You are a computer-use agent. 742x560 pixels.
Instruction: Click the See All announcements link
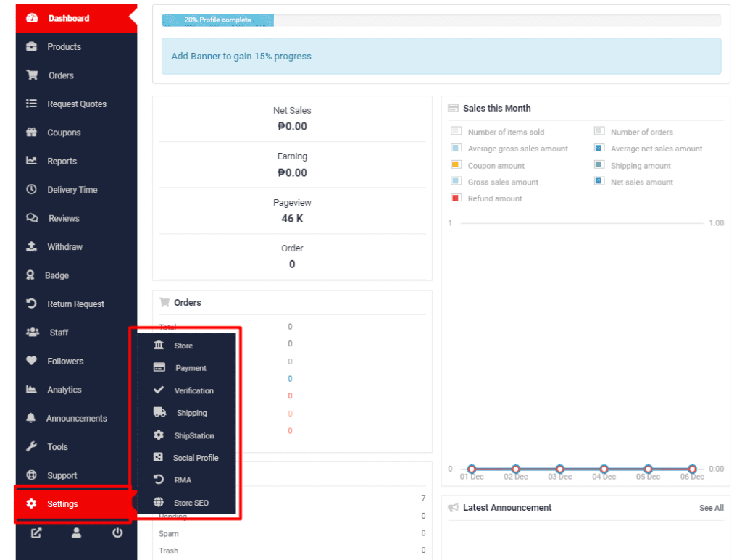(711, 508)
